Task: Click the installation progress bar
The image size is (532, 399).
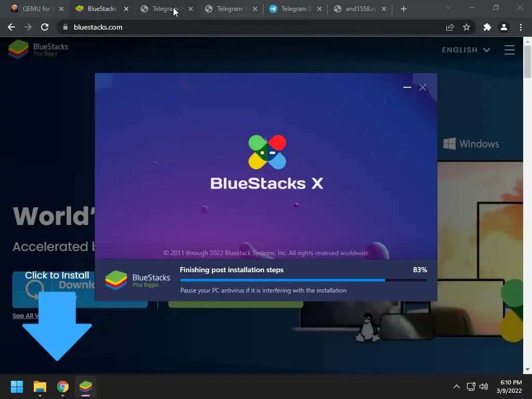Action: pyautogui.click(x=303, y=280)
